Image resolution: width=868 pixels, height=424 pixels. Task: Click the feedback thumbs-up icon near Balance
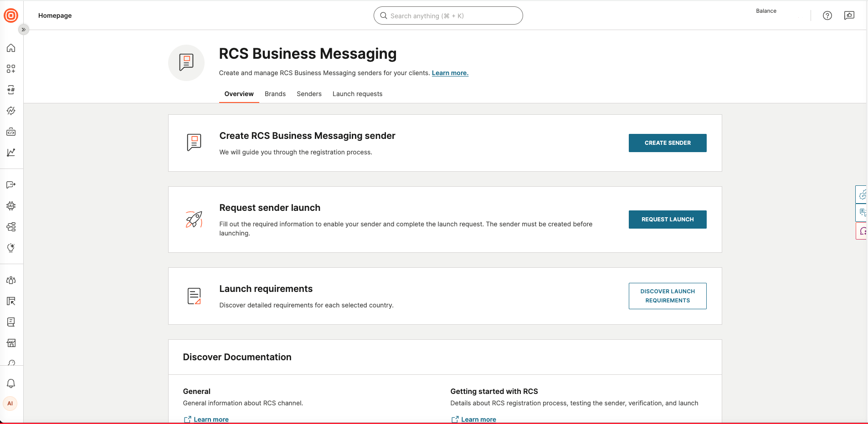tap(849, 15)
